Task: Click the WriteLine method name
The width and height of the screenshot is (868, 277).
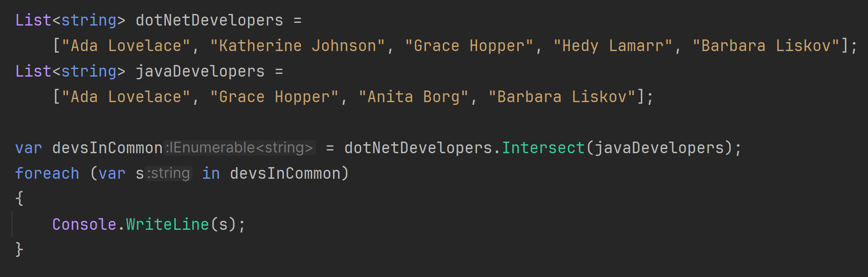Action: pyautogui.click(x=167, y=225)
